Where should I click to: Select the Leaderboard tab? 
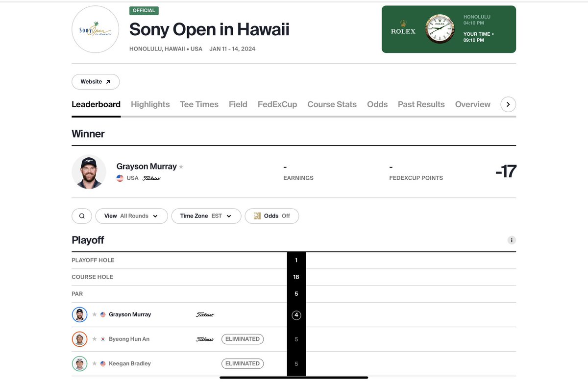point(96,104)
